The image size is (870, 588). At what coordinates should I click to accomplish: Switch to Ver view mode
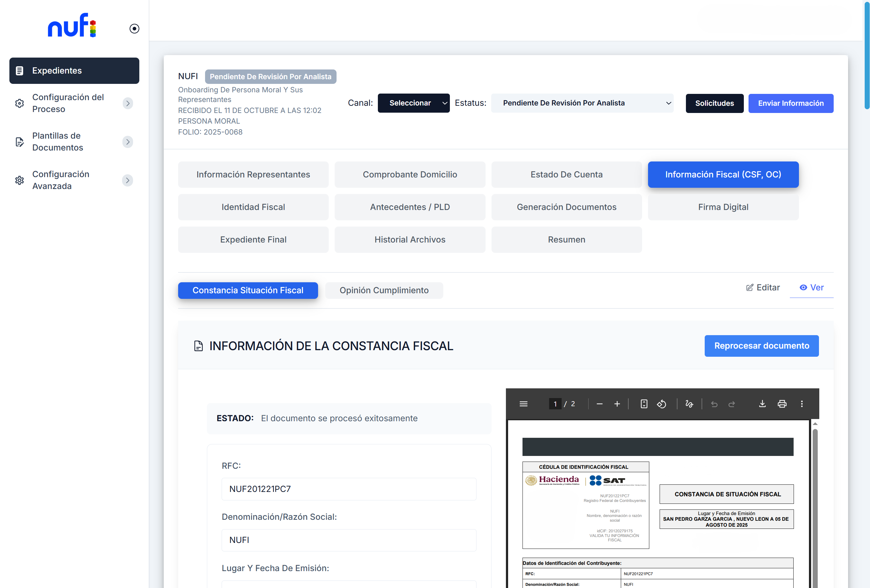point(811,288)
